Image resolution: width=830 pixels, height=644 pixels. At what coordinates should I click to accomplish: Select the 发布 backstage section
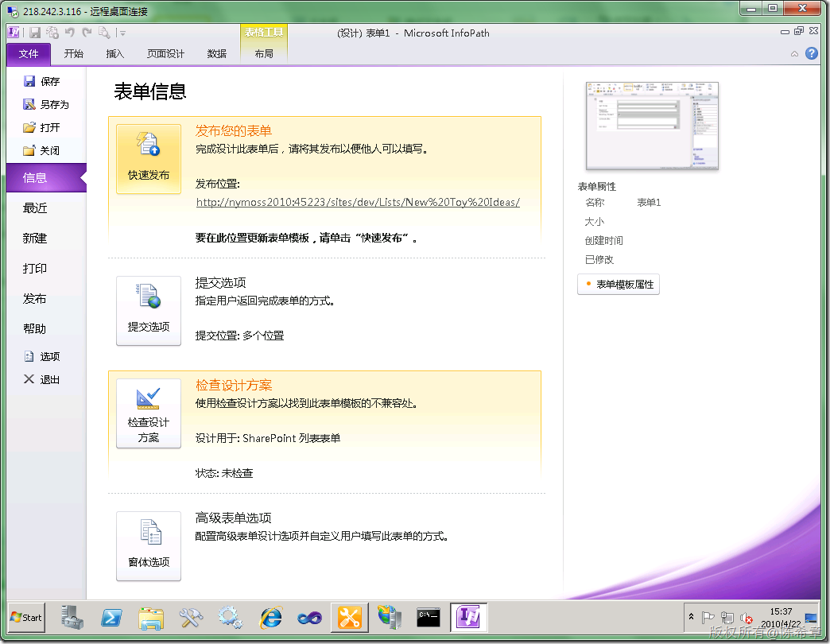coord(35,298)
